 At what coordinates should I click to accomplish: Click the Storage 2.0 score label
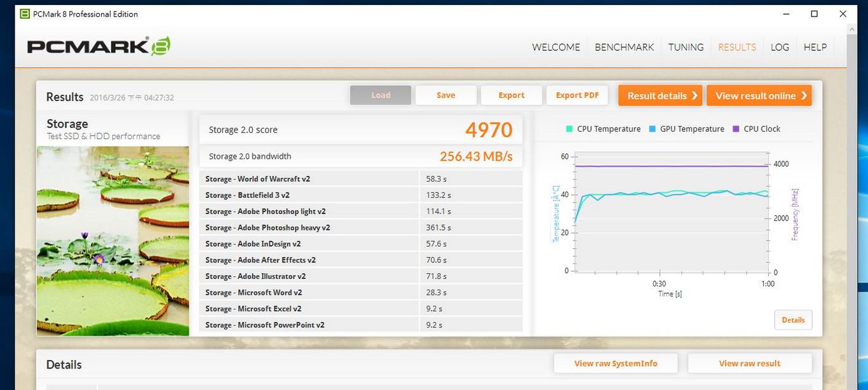243,130
